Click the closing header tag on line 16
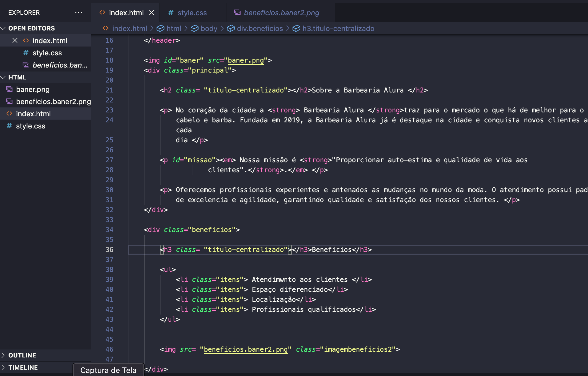The image size is (588, 376). (162, 40)
